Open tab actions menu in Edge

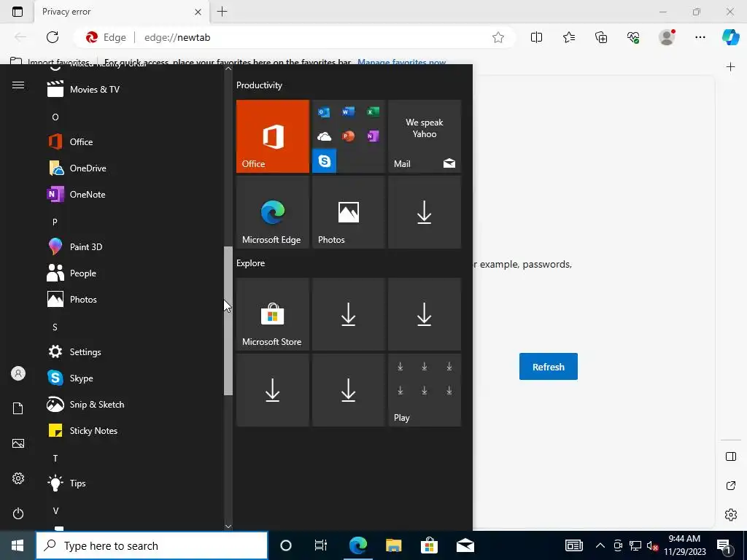pos(18,12)
